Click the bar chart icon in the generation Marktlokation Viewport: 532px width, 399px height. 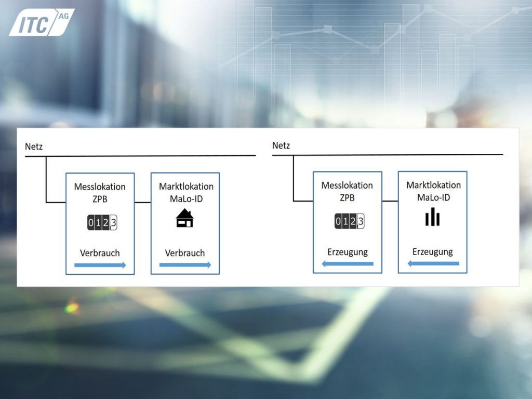[x=432, y=217]
